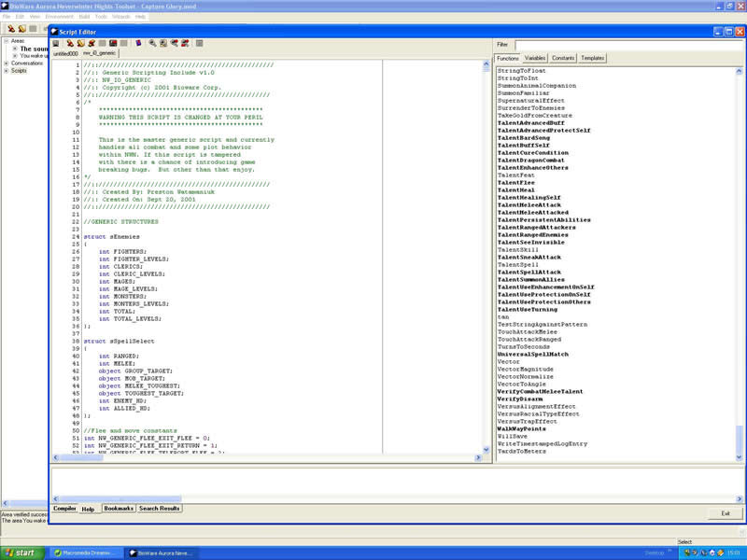Click the code editor horizontal scroll-right arrow
747x560 pixels.
pos(478,457)
